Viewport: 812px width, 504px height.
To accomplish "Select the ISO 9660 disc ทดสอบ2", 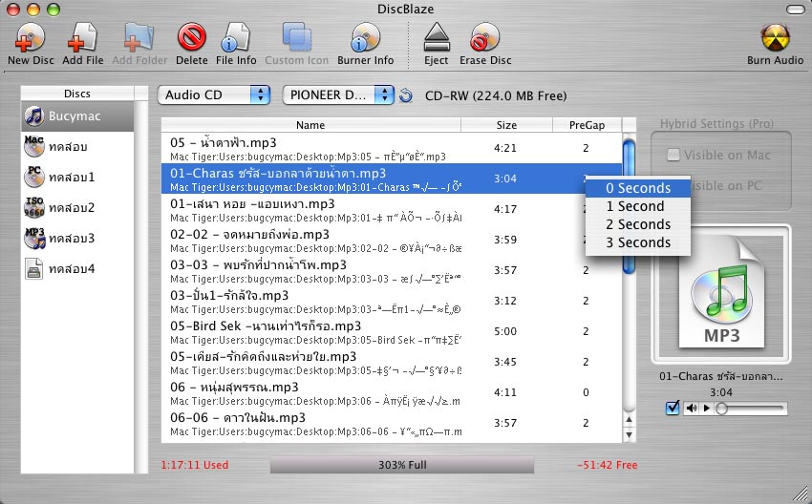I will (77, 207).
